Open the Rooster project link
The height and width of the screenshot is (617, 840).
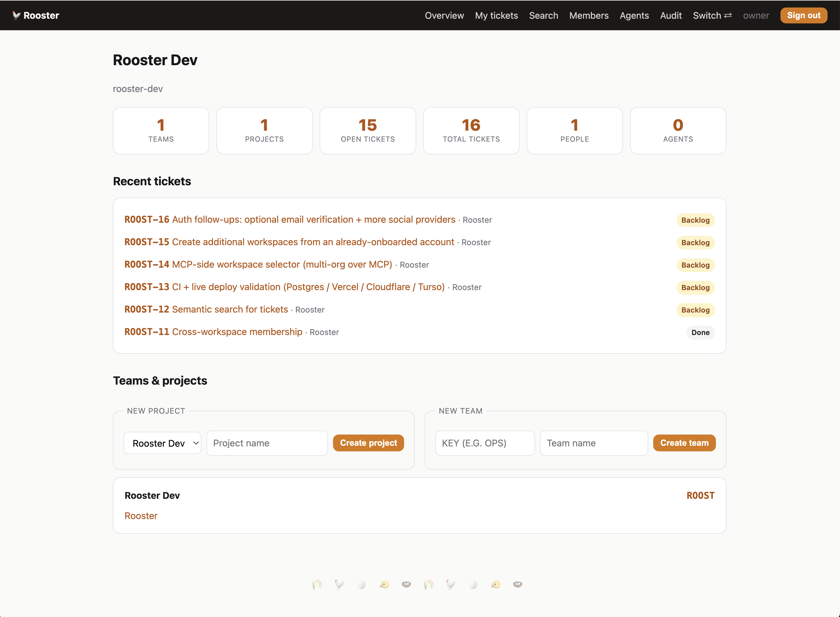[x=141, y=516]
